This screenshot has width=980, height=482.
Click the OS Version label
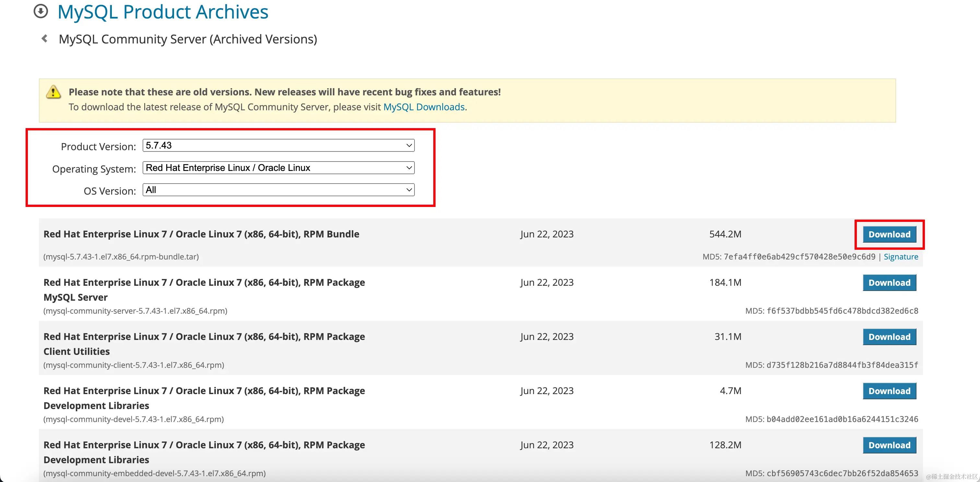[110, 191]
